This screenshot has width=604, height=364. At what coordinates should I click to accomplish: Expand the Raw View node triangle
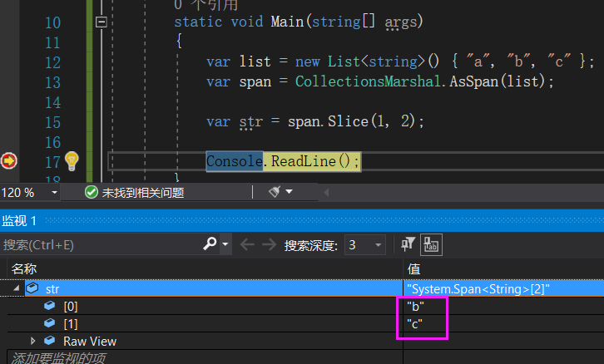pos(32,341)
